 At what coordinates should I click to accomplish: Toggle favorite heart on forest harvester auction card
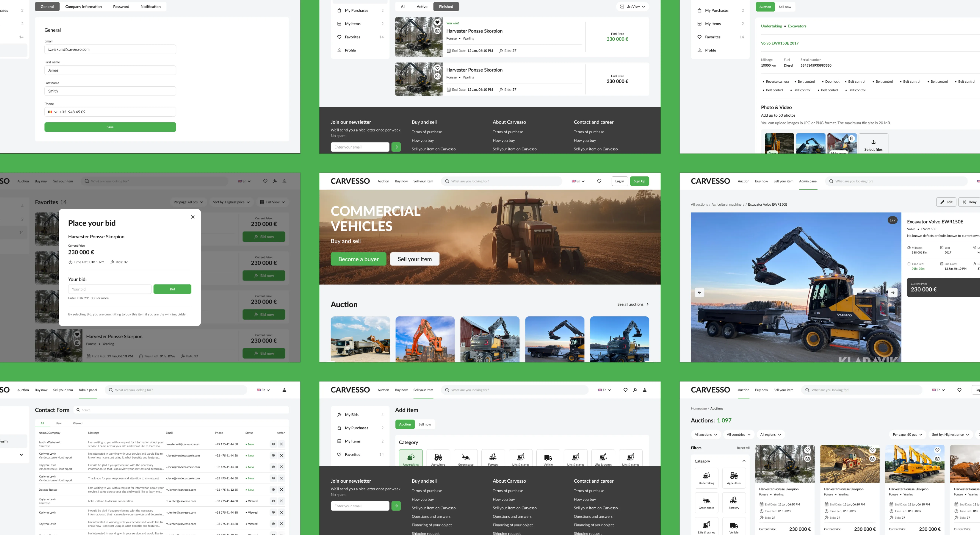pos(807,450)
